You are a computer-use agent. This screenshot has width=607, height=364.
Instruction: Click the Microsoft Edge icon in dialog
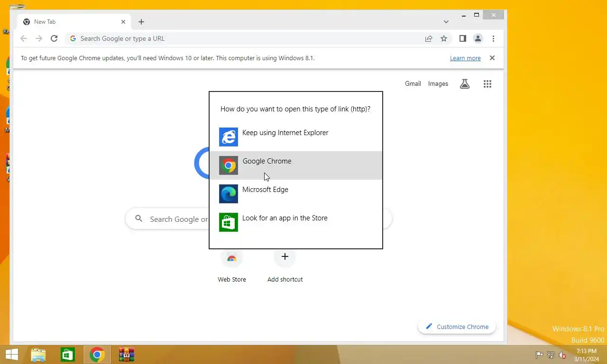click(229, 194)
